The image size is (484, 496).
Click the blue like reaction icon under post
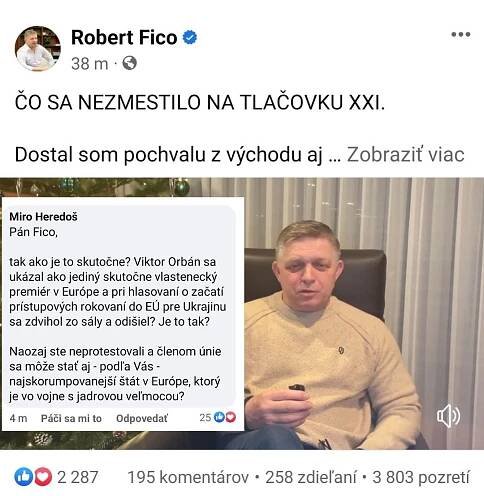23,477
